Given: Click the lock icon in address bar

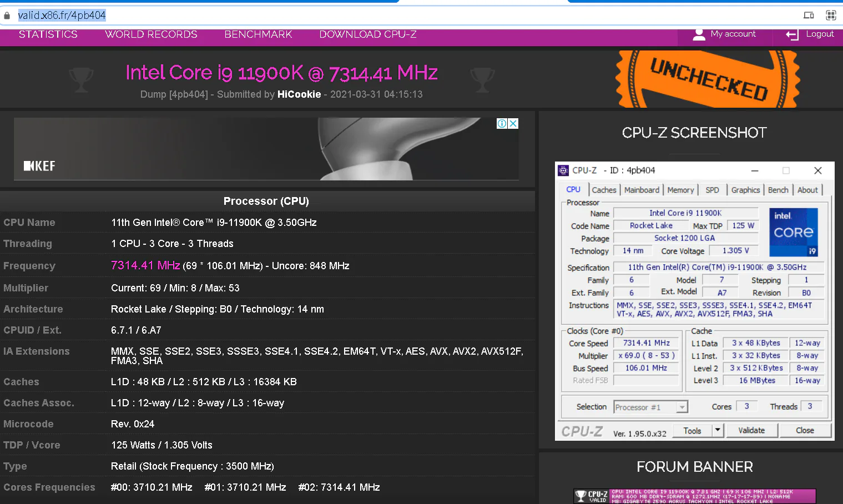Looking at the screenshot, I should (7, 16).
